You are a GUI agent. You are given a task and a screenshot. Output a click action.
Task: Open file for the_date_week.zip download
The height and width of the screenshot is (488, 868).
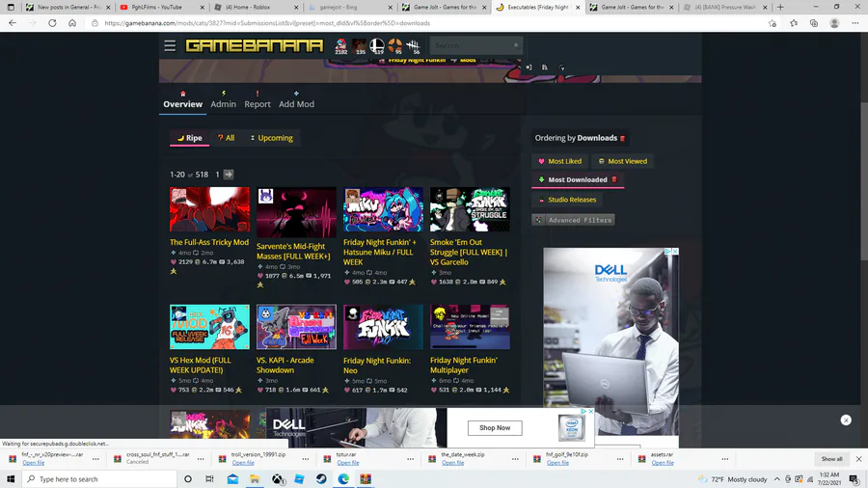[453, 463]
